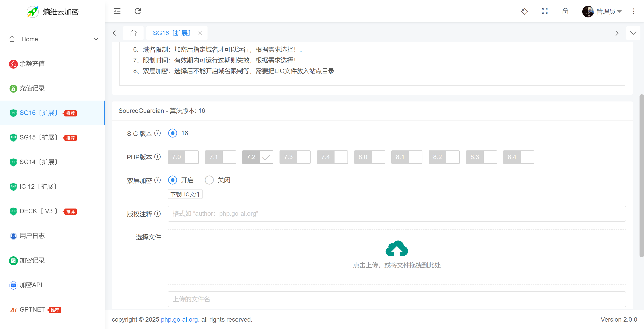Disable 双层加密 with the 关闭 radio
Screen dimensions: 644x329
click(209, 180)
